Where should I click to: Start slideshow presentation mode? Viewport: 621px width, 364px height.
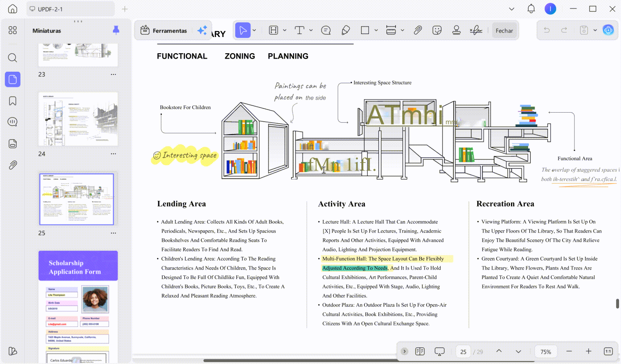pyautogui.click(x=439, y=351)
